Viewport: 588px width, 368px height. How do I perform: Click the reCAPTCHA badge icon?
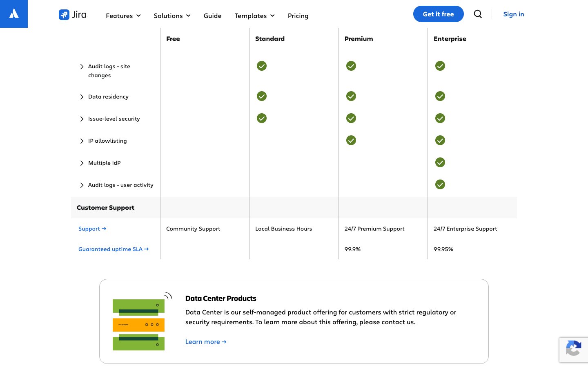[x=573, y=350]
